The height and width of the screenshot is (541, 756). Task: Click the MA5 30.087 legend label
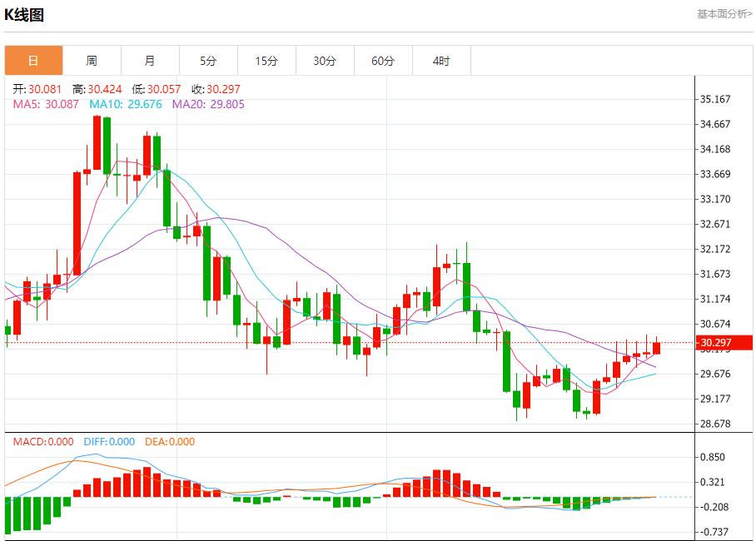coord(46,104)
